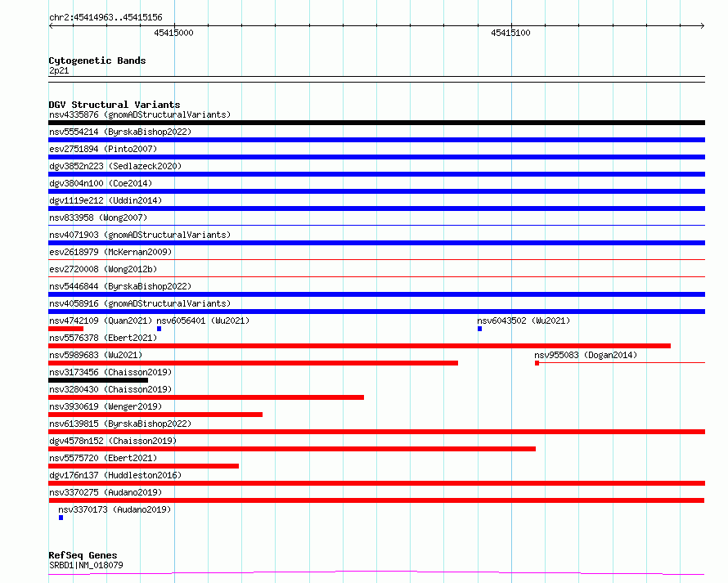Viewport: 728px width, 583px height.
Task: Click the 2p21 cytogenetic band label
Action: 59,71
